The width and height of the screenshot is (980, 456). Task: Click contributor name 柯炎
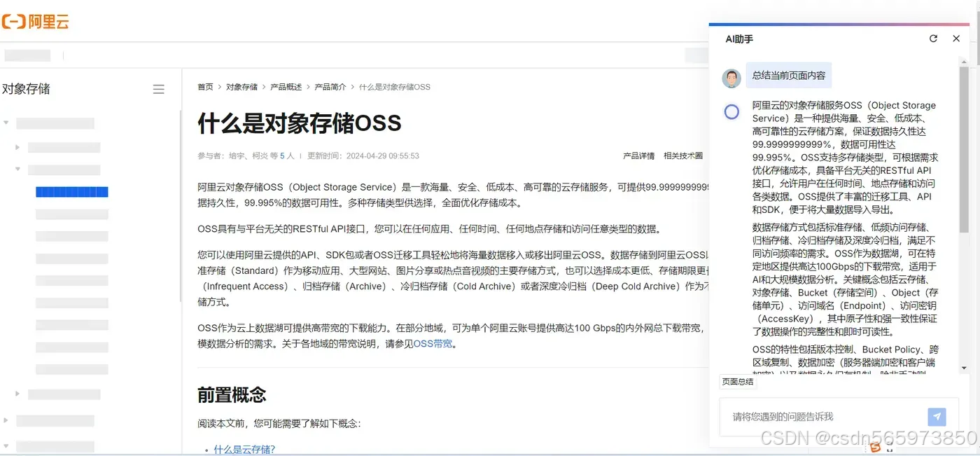260,156
